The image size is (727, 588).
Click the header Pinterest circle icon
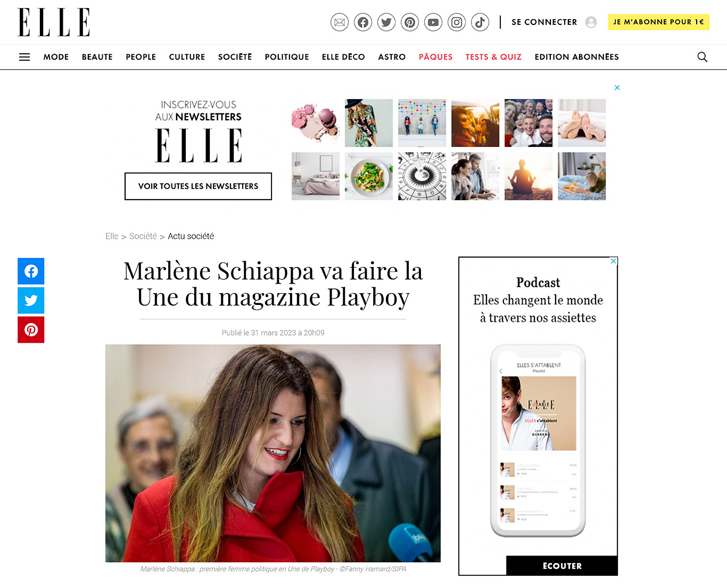(x=410, y=22)
